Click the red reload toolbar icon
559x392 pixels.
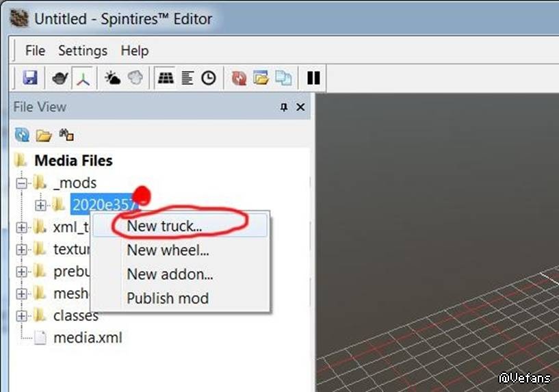[239, 78]
